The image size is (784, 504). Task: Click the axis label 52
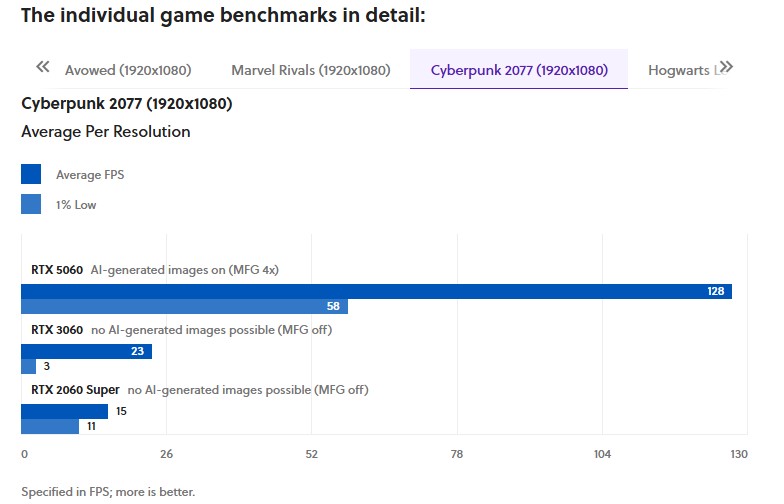click(x=312, y=454)
